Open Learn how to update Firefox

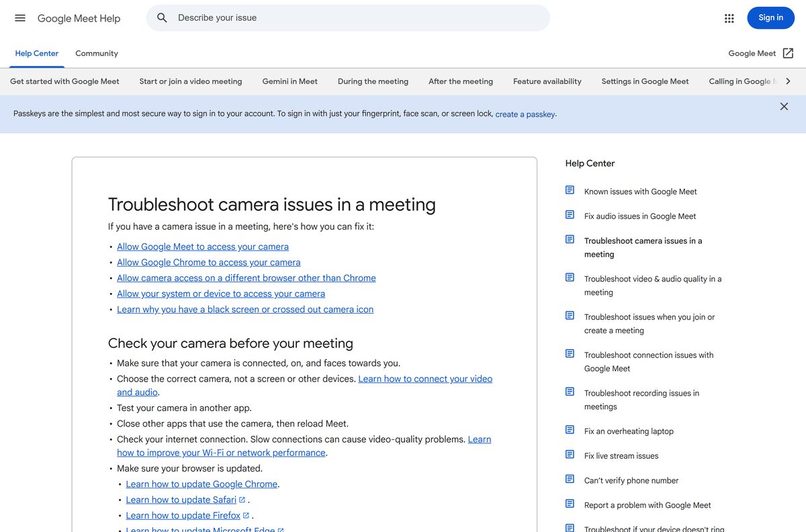(x=183, y=516)
